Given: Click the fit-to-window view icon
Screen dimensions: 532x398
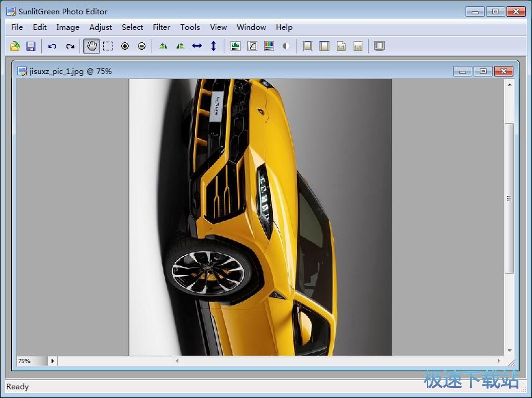Looking at the screenshot, I should click(x=308, y=46).
